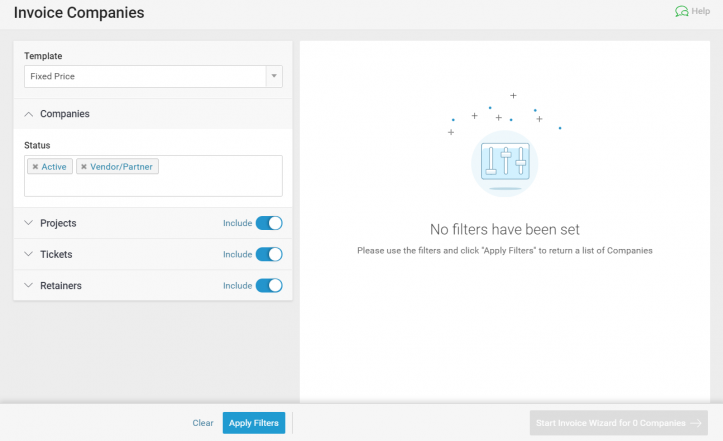Click inside the Status input box

click(153, 185)
